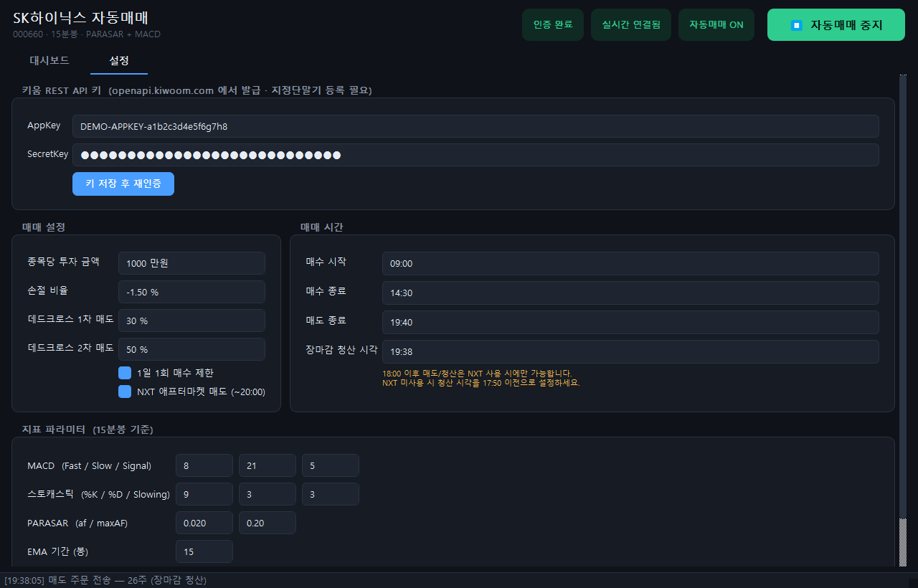This screenshot has height=588, width=918.
Task: Edit the 매수 종료 time field
Action: [630, 293]
